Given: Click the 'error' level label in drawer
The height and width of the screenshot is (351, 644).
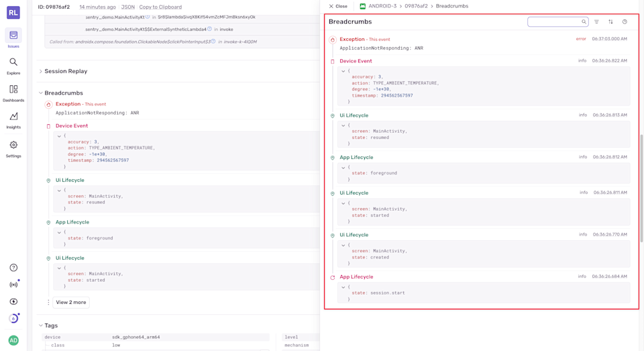Looking at the screenshot, I should coord(581,39).
